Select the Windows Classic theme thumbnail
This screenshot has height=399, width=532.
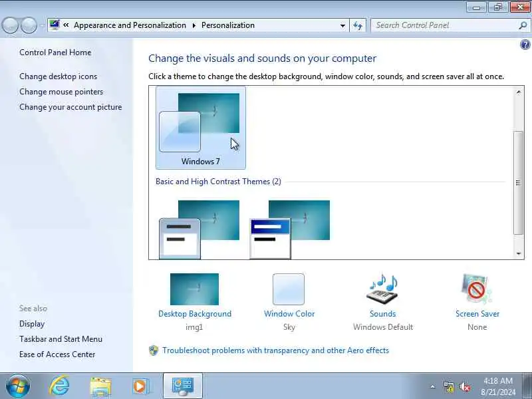290,229
